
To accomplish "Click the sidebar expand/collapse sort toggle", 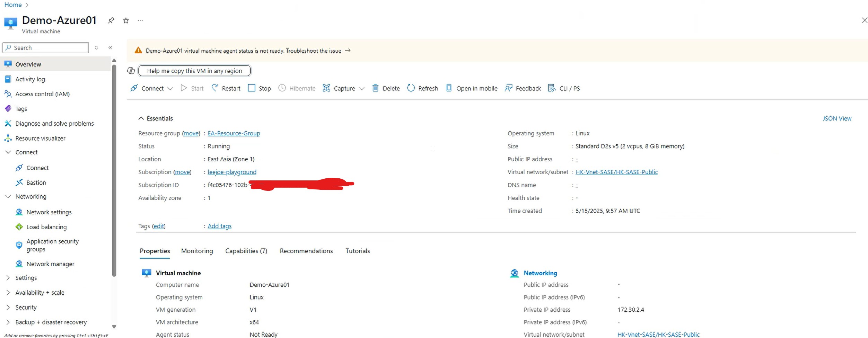I will pos(96,47).
